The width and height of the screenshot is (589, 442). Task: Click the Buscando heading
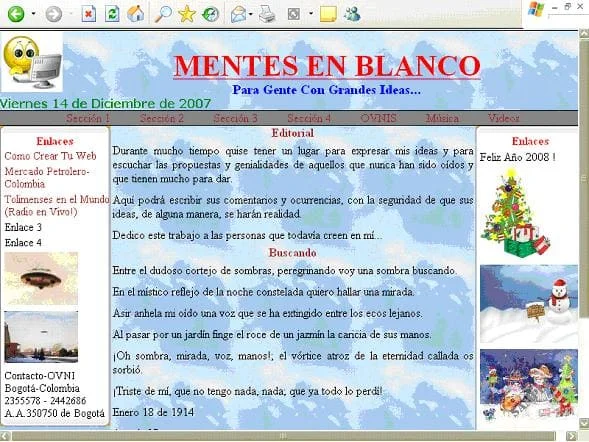(x=292, y=252)
